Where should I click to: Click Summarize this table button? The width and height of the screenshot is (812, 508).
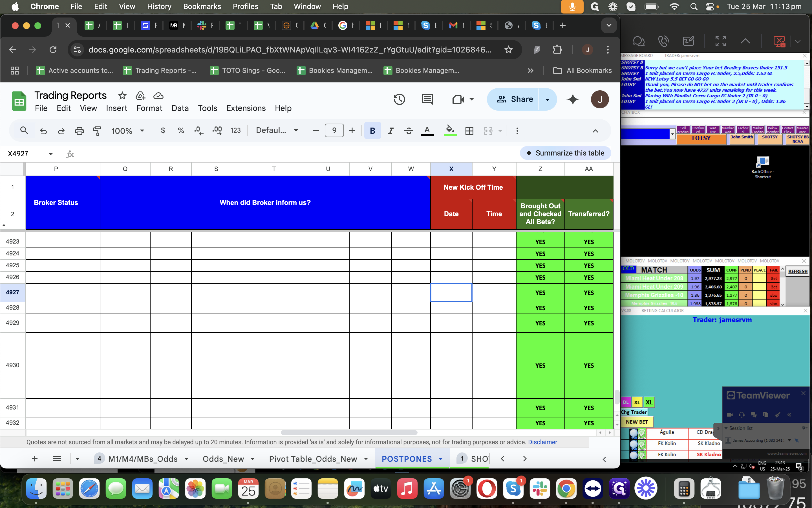coord(565,153)
